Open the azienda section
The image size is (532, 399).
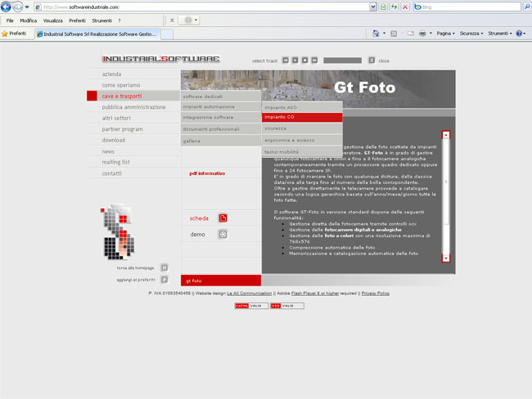click(111, 74)
